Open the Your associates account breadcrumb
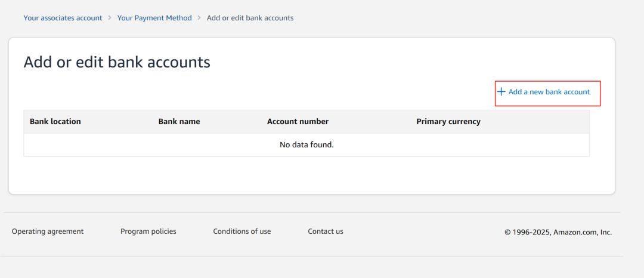This screenshot has height=278, width=644. click(x=63, y=18)
